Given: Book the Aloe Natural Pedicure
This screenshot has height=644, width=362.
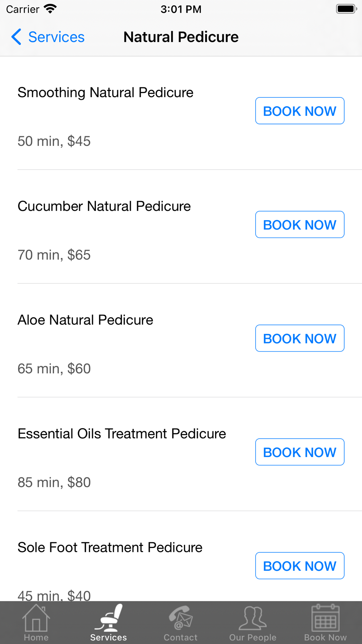Looking at the screenshot, I should (x=300, y=338).
